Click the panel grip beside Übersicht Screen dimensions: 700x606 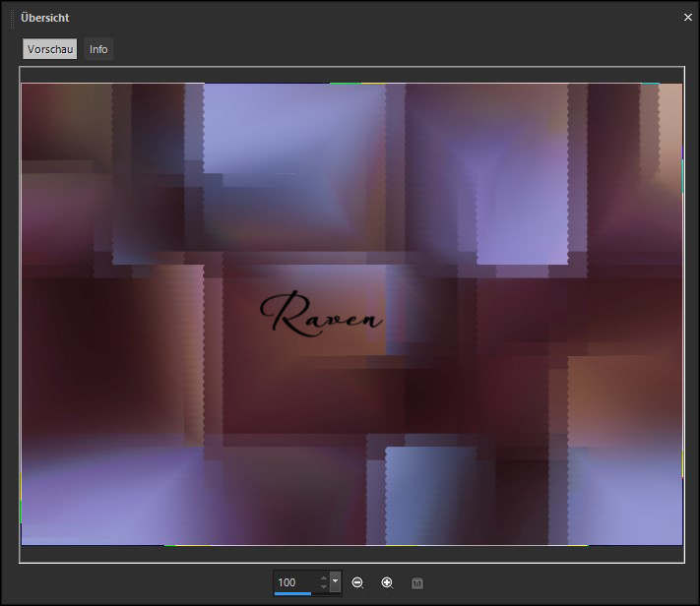pos(12,18)
